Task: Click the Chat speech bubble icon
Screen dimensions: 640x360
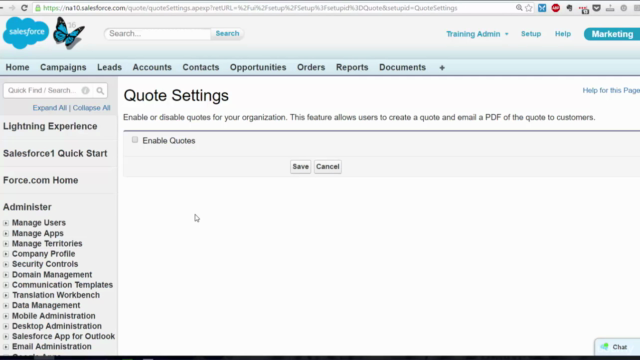Action: point(604,347)
